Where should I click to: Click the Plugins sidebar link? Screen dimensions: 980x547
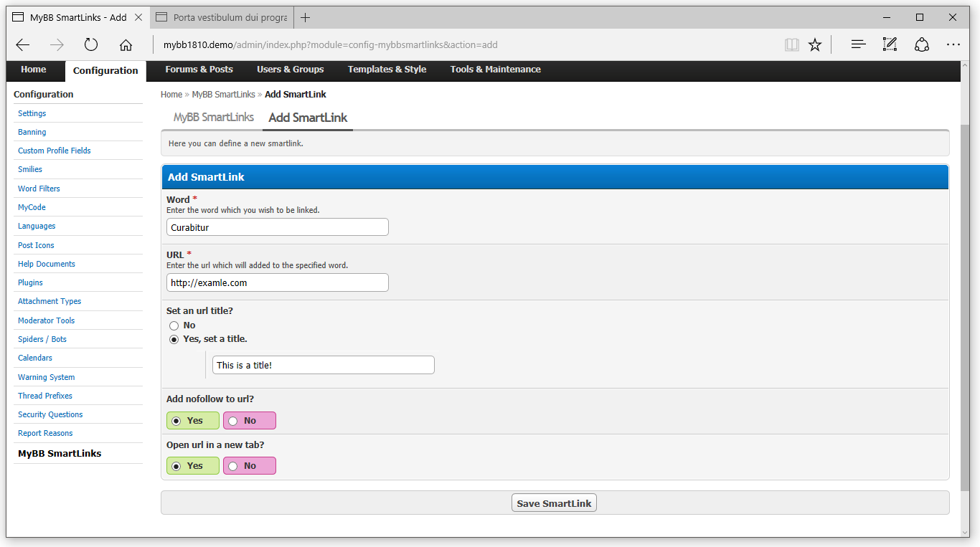coord(30,282)
